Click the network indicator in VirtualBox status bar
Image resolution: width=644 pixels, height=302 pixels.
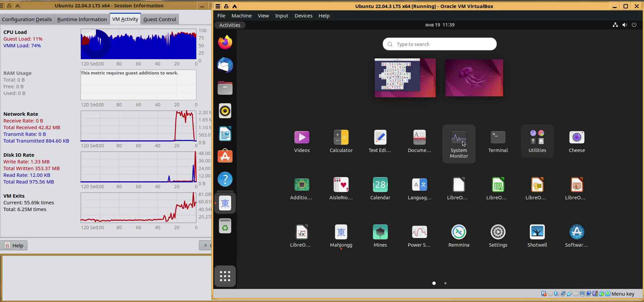(563, 294)
